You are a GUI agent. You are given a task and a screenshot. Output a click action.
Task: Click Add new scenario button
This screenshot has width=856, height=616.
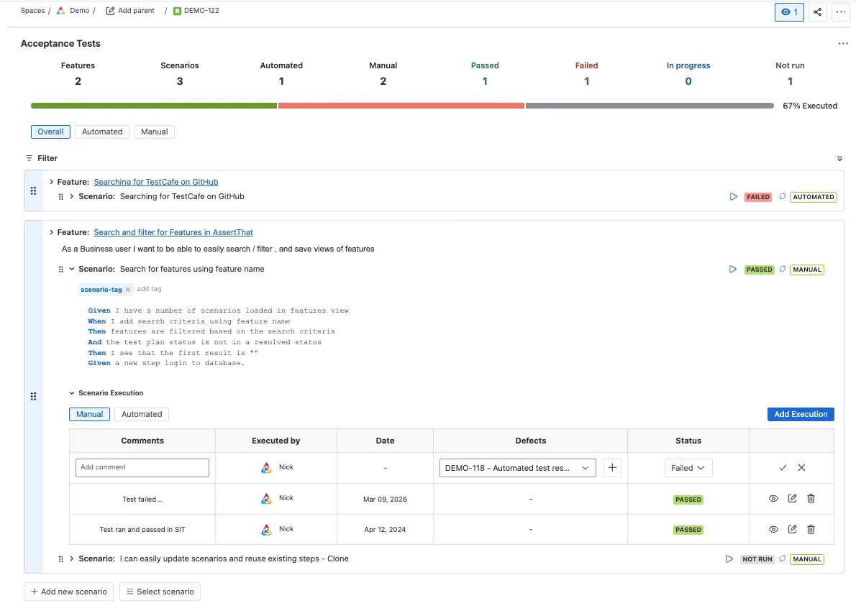pos(69,592)
